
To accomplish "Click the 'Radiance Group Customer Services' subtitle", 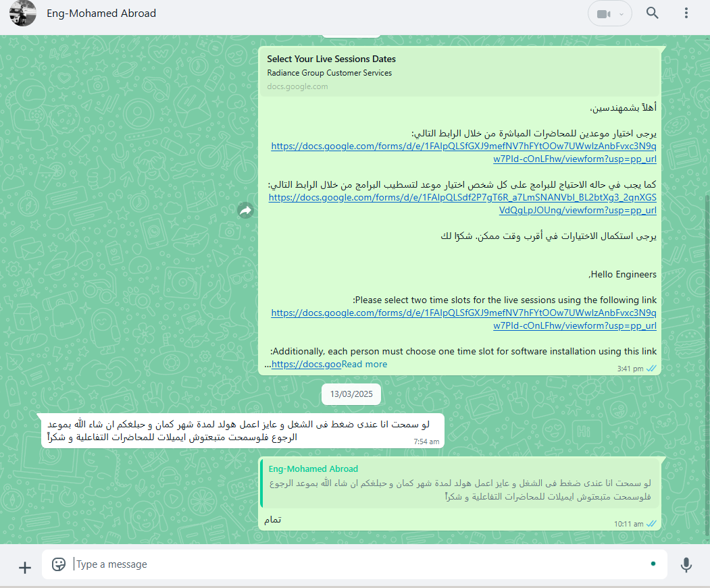I will (329, 73).
